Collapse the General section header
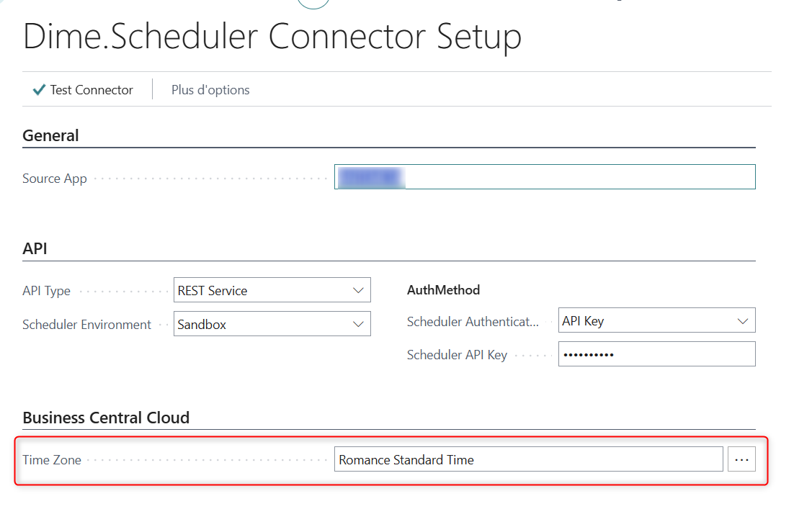The image size is (812, 527). [51, 135]
